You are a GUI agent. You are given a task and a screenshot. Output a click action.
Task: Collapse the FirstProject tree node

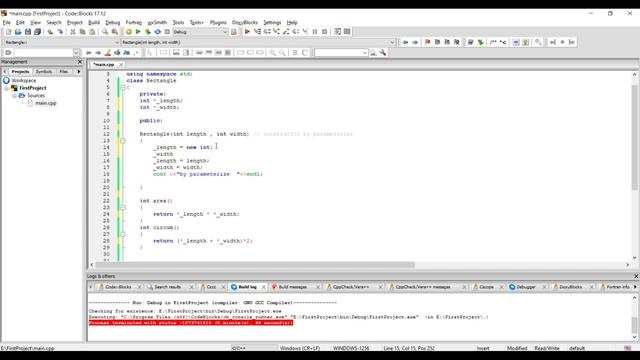(x=7, y=88)
